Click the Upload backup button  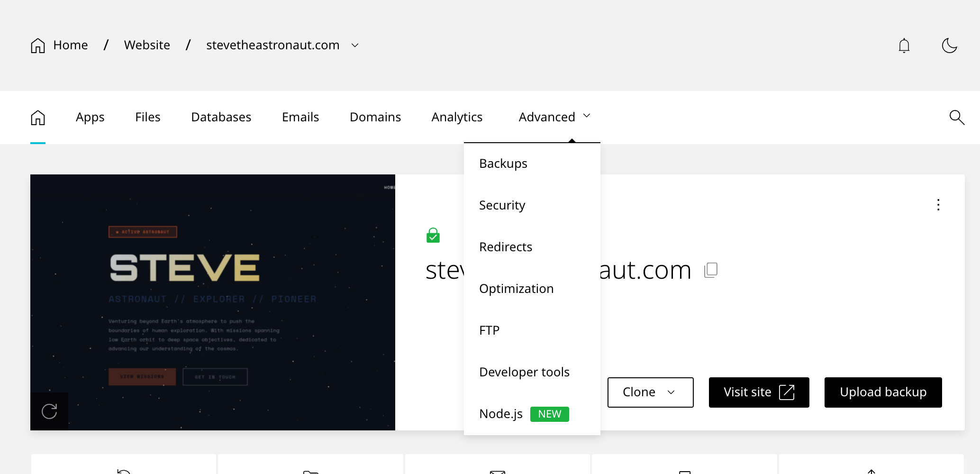(882, 392)
